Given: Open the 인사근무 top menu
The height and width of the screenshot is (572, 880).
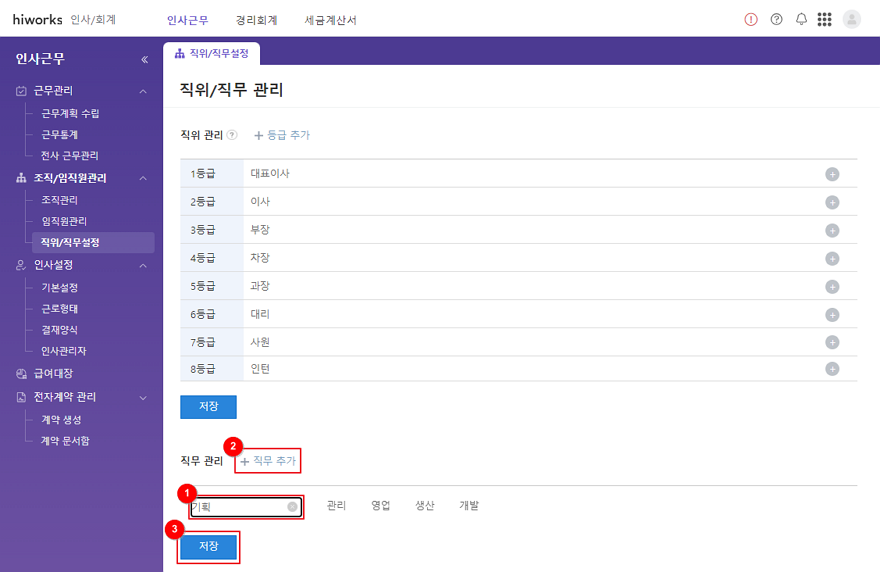Looking at the screenshot, I should pyautogui.click(x=187, y=20).
